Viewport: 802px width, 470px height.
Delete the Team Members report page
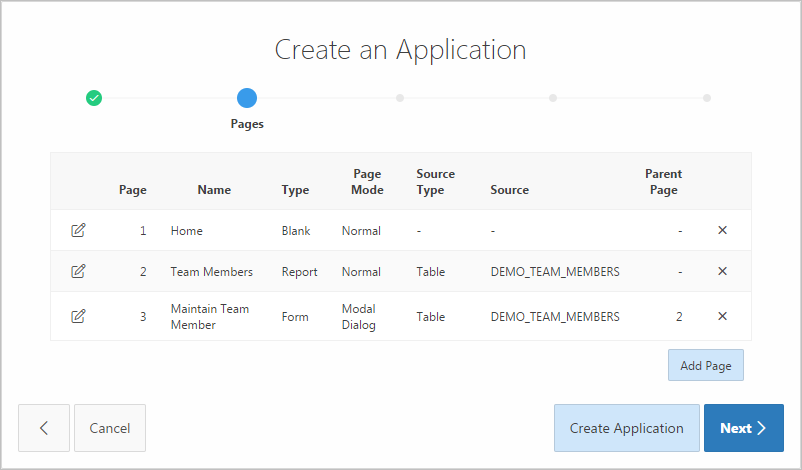coord(722,272)
